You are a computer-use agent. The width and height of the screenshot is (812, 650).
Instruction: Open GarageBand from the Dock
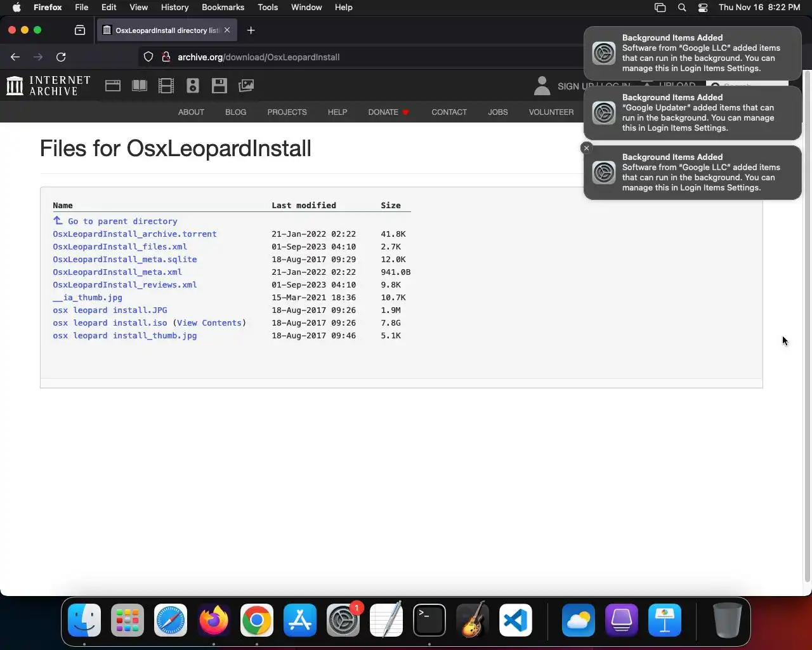(x=473, y=620)
